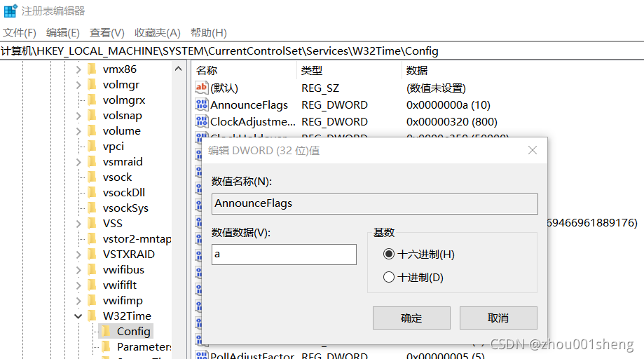Select the VSTXRAID tree item label
The image size is (644, 359).
[x=128, y=255]
